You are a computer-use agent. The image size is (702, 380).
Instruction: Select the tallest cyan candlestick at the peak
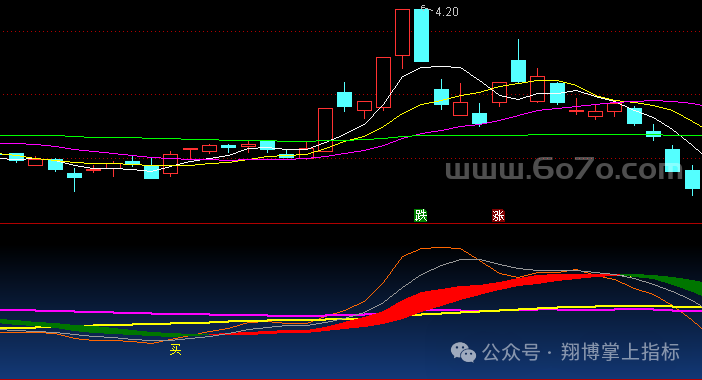421,35
